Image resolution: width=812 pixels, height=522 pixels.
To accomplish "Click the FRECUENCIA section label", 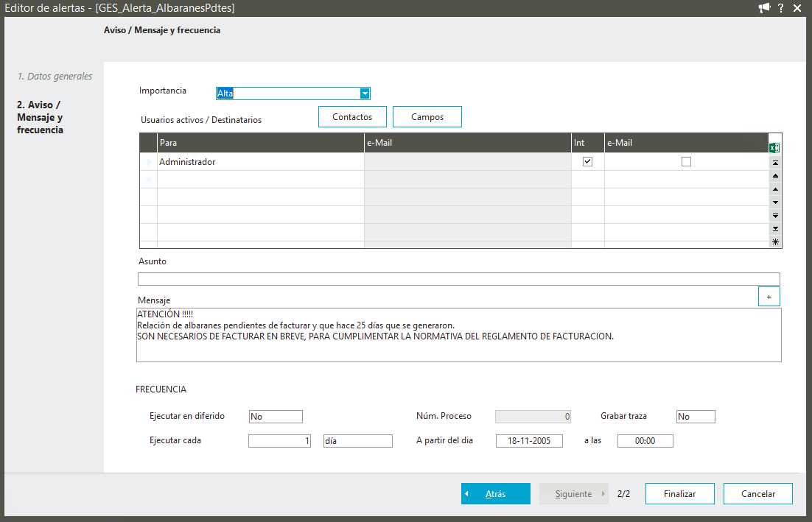I will pos(161,389).
